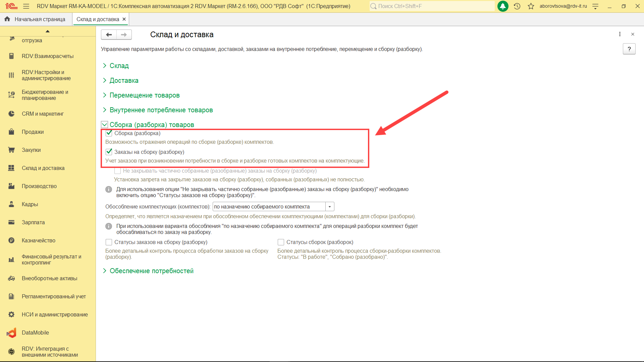
Task: Open CRM и маркетинг sidebar section
Action: [x=43, y=114]
